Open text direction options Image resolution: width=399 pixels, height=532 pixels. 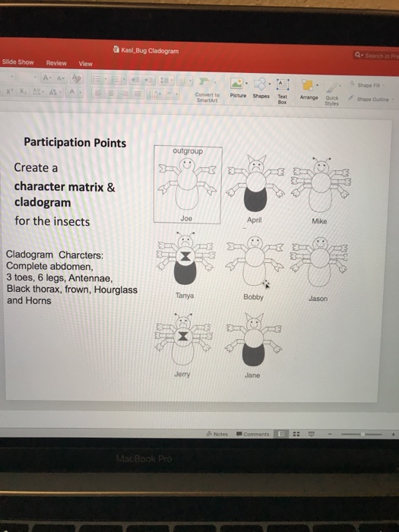[154, 94]
